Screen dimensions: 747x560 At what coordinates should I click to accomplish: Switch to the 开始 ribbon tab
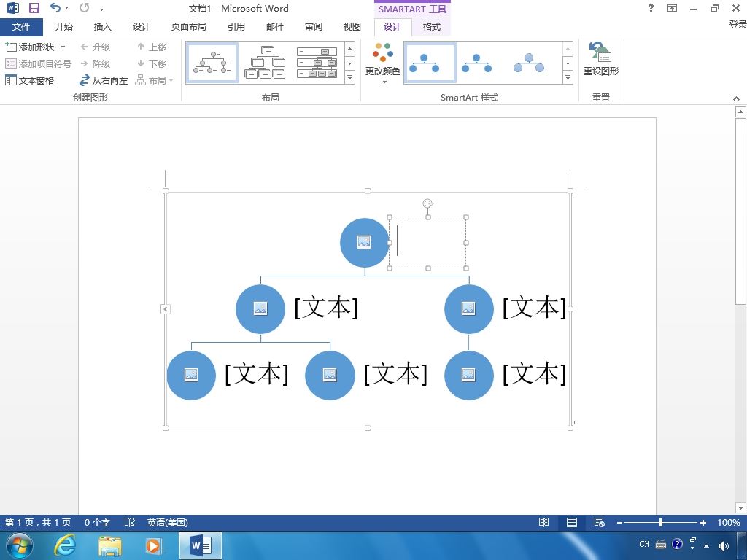tap(64, 27)
